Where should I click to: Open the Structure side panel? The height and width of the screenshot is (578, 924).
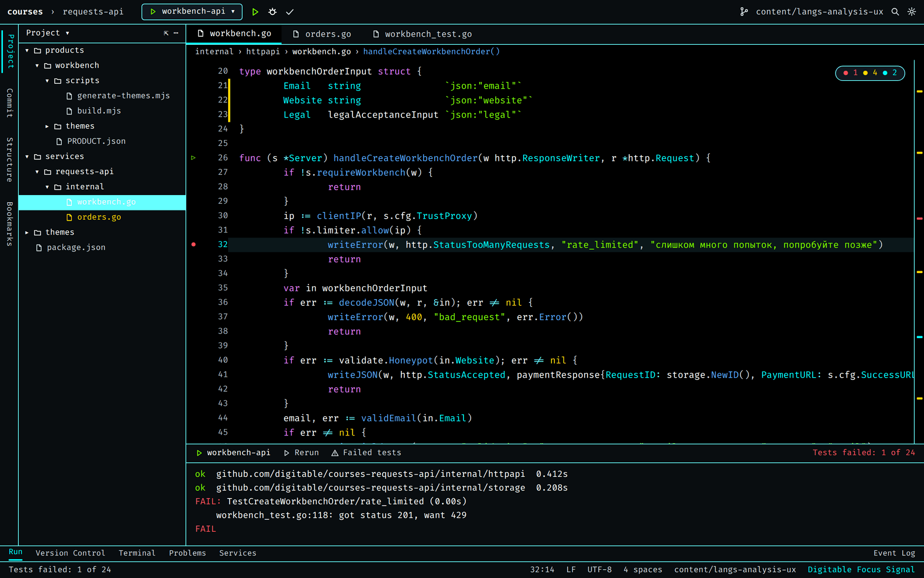coord(9,159)
